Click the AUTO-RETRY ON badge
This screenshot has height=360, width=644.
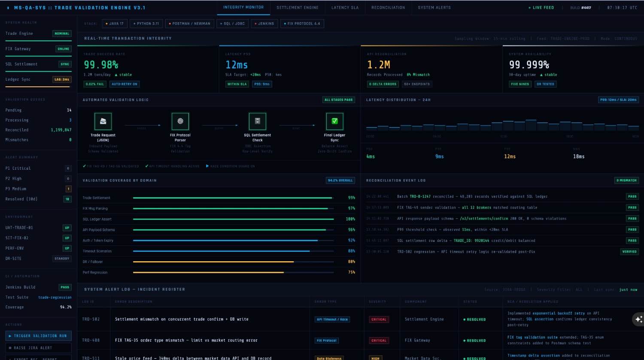click(x=125, y=84)
